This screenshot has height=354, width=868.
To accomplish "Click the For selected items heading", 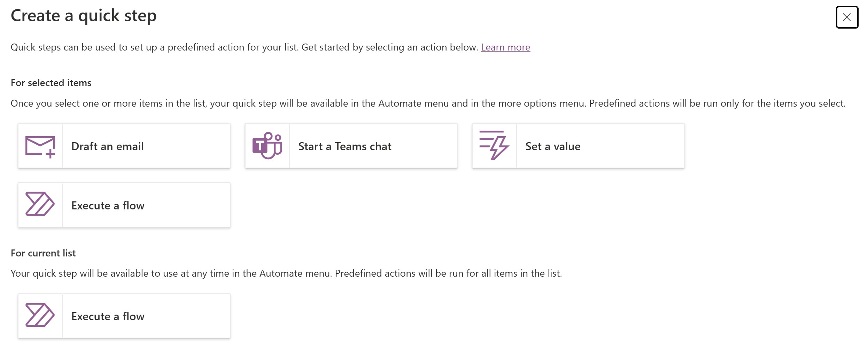I will [x=51, y=83].
